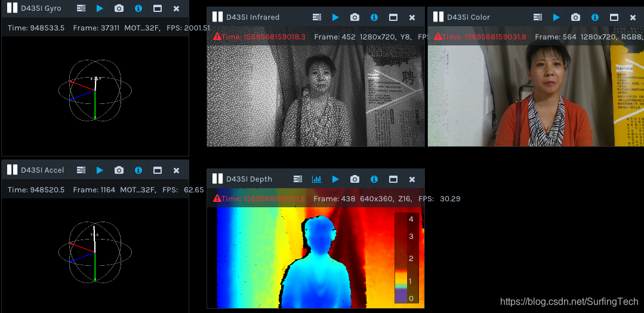Image resolution: width=644 pixels, height=313 pixels.
Task: Toggle the histogram icon in the D435I Depth header
Action: pos(317,179)
